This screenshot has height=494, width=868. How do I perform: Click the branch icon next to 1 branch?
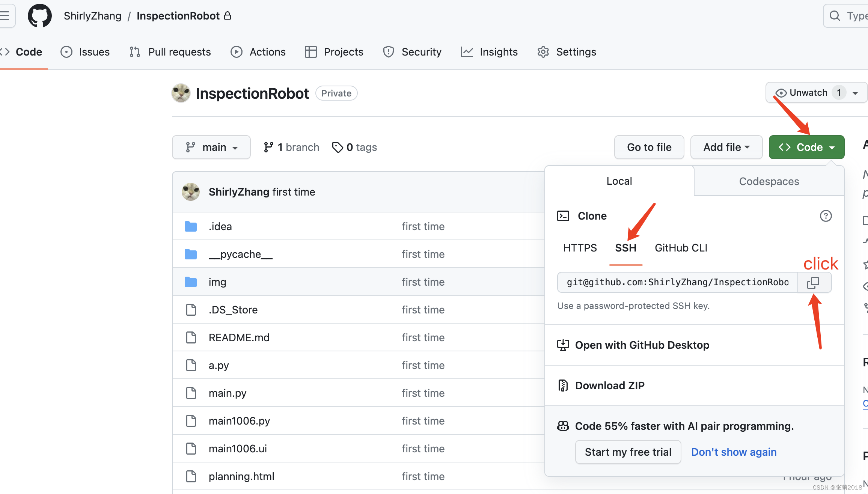268,147
